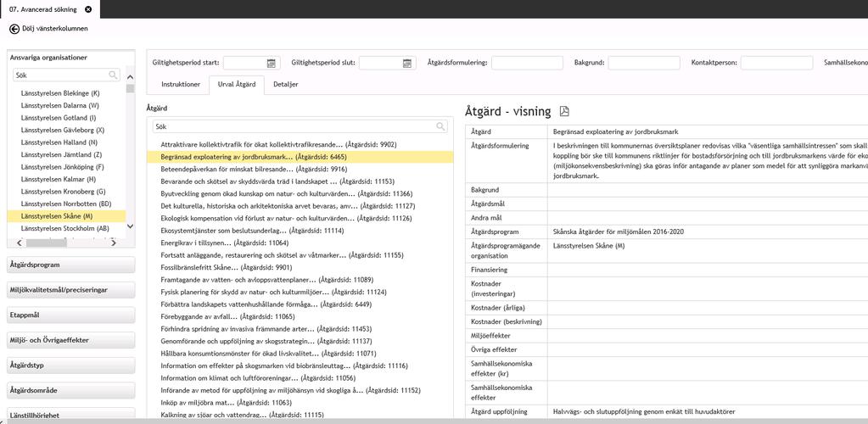Click left arrow of organisations horizontal scrollbar
The image size is (868, 424).
(x=19, y=243)
